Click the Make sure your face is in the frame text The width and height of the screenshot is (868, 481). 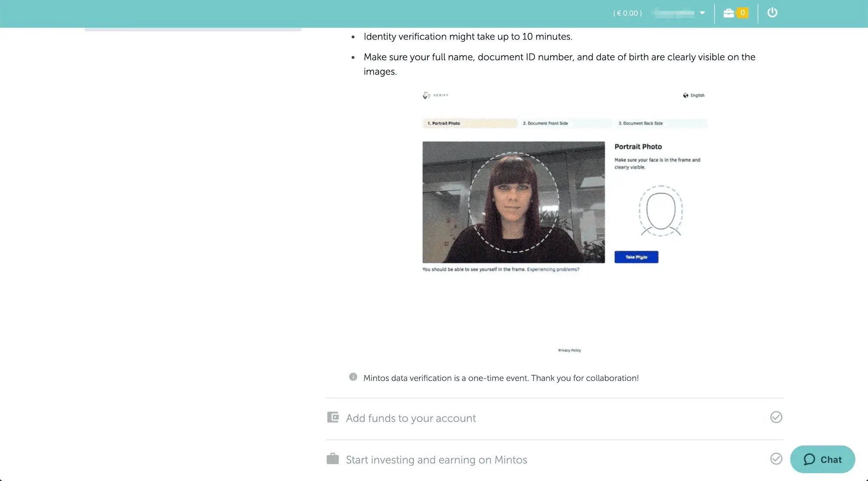click(657, 164)
